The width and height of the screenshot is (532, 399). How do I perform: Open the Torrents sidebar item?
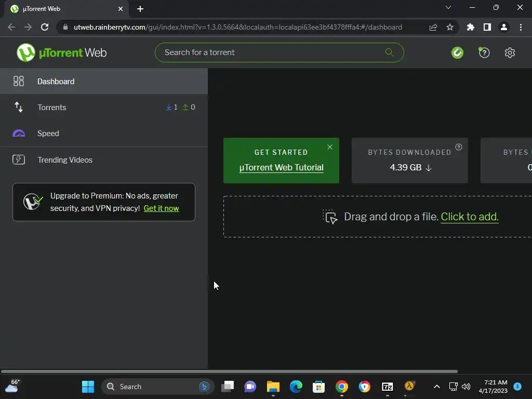point(104,107)
